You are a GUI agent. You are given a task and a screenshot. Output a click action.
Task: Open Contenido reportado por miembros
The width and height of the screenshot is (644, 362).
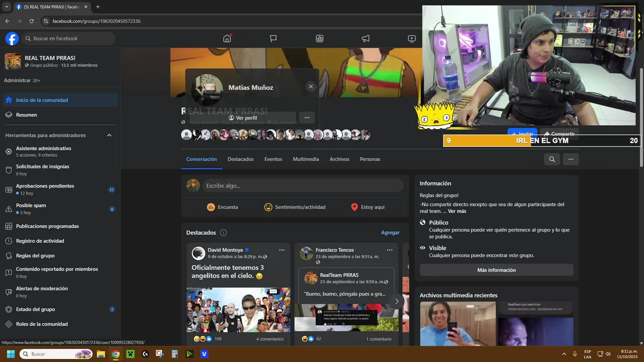click(60, 273)
